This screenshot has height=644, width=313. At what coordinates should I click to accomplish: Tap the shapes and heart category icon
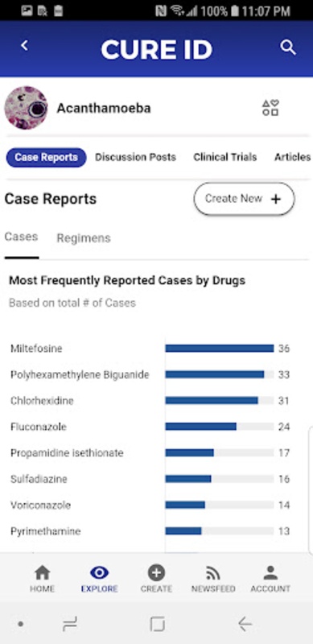(x=270, y=108)
